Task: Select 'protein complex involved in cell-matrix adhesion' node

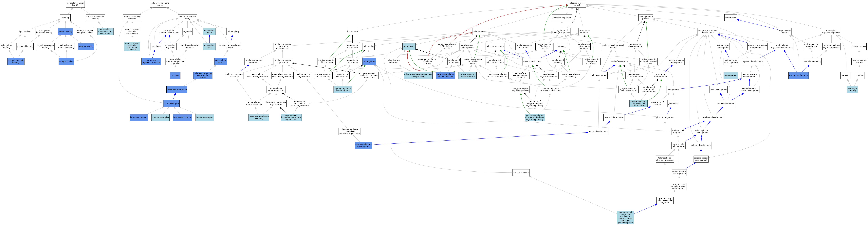Action: pos(132,46)
